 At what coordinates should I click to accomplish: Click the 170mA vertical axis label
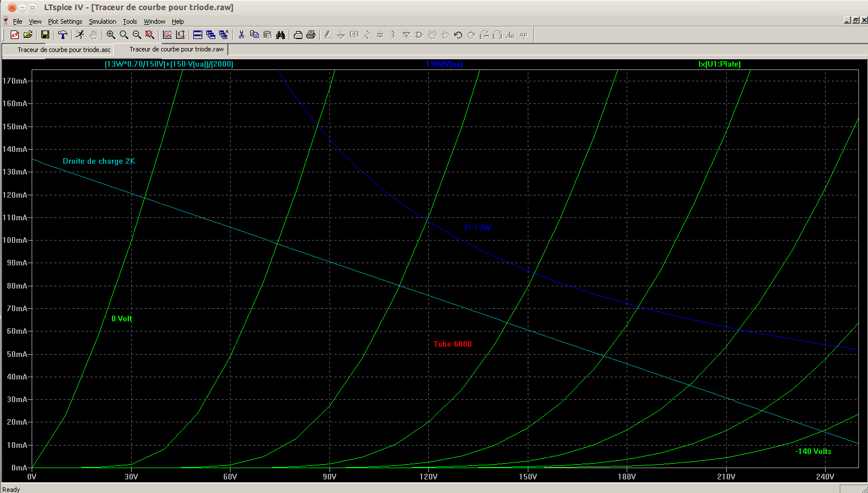(15, 81)
